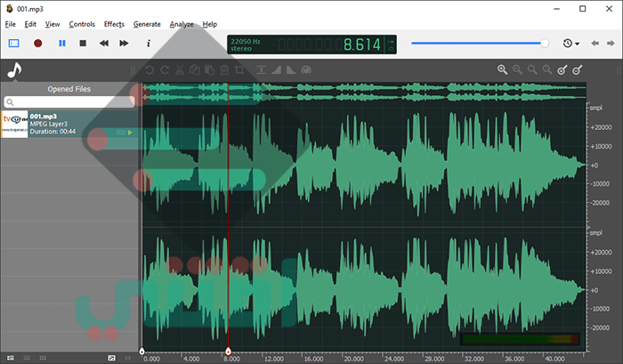Click the forward arrow navigation icon
The image size is (623, 364).
click(611, 43)
